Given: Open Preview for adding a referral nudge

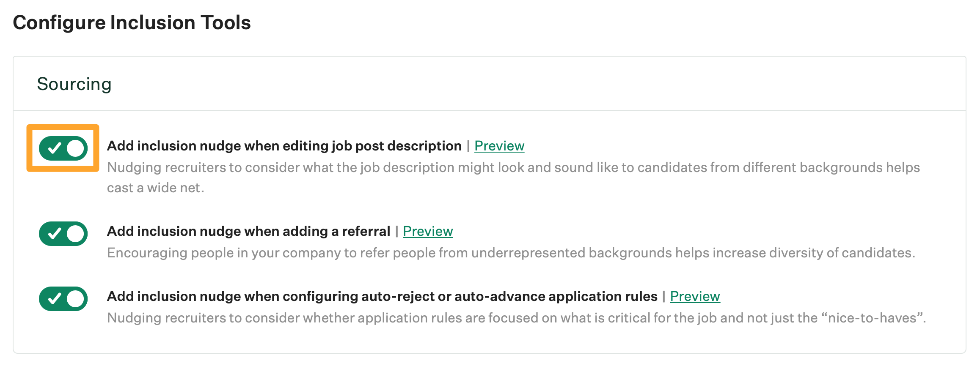Looking at the screenshot, I should pos(428,231).
